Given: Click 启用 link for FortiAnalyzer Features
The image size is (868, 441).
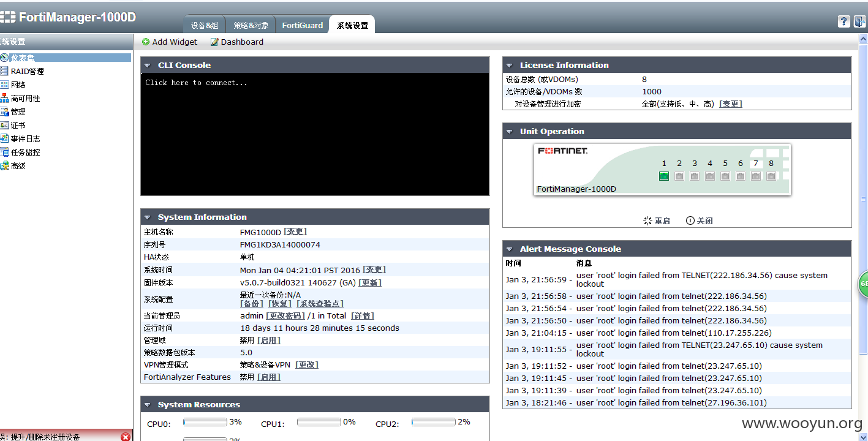Looking at the screenshot, I should 269,377.
